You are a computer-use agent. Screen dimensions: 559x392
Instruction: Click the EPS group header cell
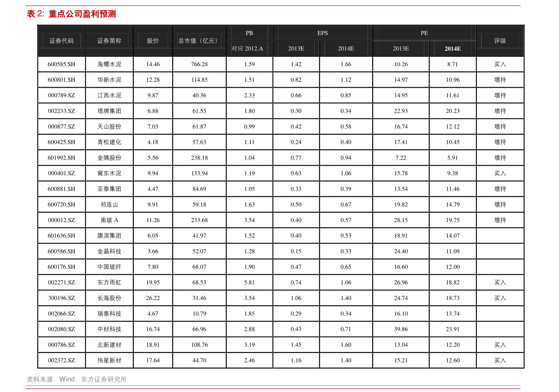coord(322,33)
